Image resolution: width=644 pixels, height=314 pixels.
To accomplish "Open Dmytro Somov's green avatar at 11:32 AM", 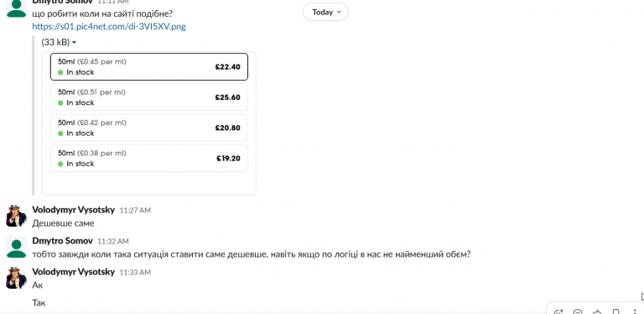I will coord(17,248).
